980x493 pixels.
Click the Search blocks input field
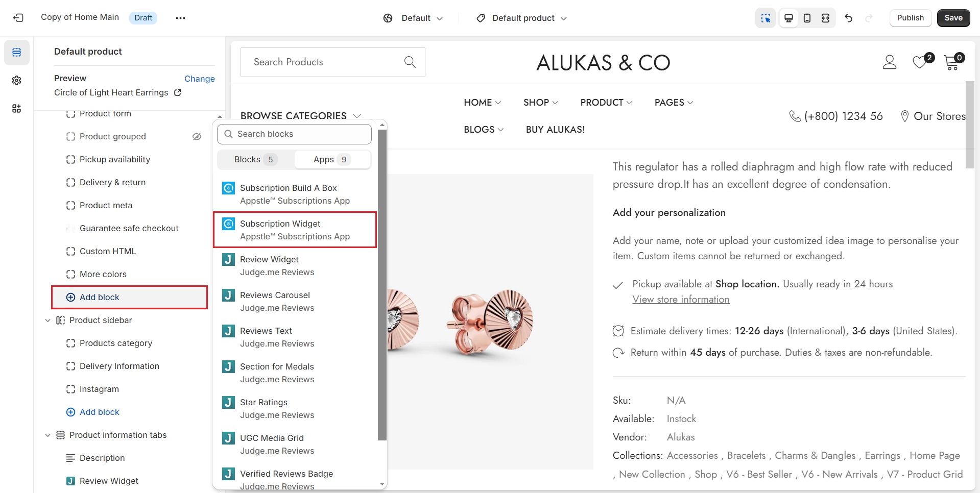[295, 134]
